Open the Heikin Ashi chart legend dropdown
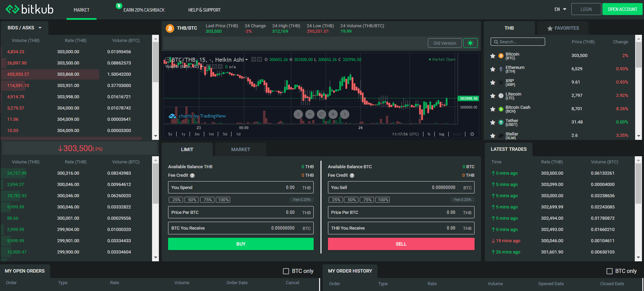Viewport: 644px width, 291px height. coord(246,60)
